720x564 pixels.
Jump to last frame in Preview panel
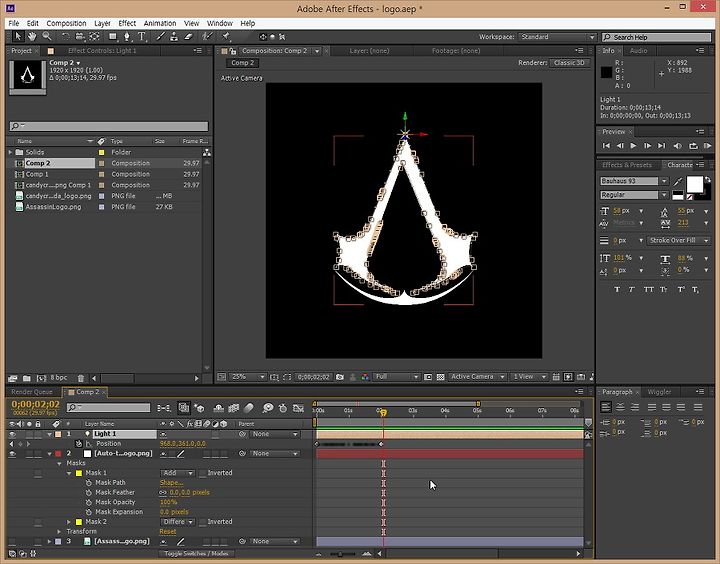tap(662, 146)
